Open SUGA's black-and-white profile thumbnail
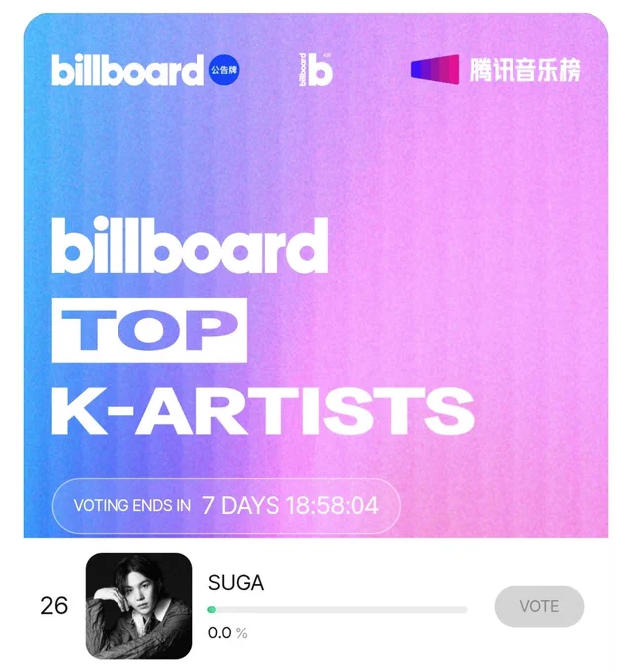 138,606
